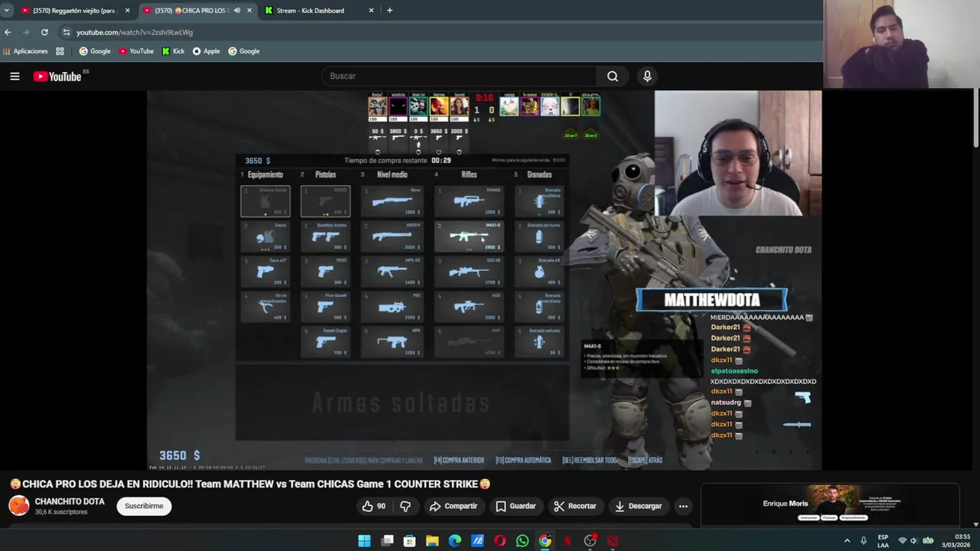Open the Windows Start menu
Screen dimensions: 980x551
(x=364, y=541)
